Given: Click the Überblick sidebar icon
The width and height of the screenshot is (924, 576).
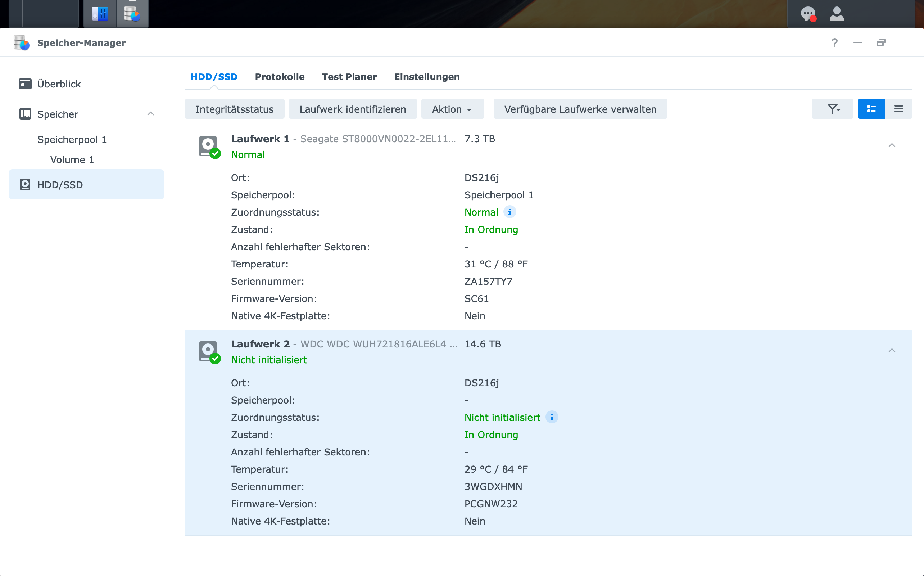Looking at the screenshot, I should pyautogui.click(x=25, y=84).
